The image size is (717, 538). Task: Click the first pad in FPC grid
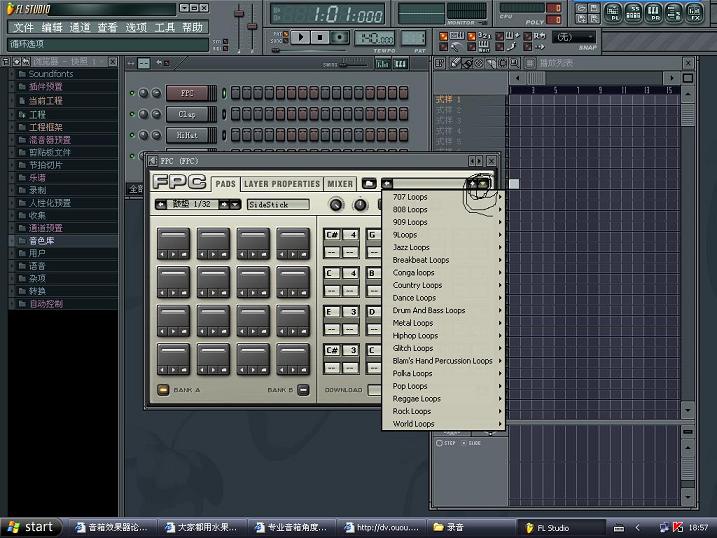pyautogui.click(x=175, y=240)
